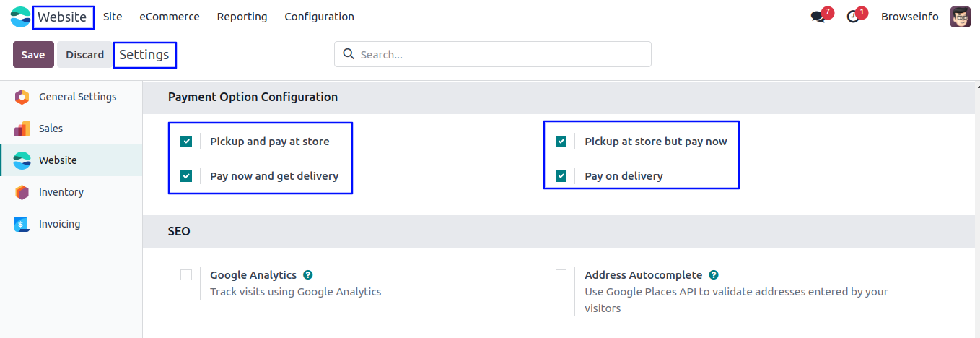Click the Address Autocomplete help question icon
Image resolution: width=980 pixels, height=338 pixels.
[714, 275]
